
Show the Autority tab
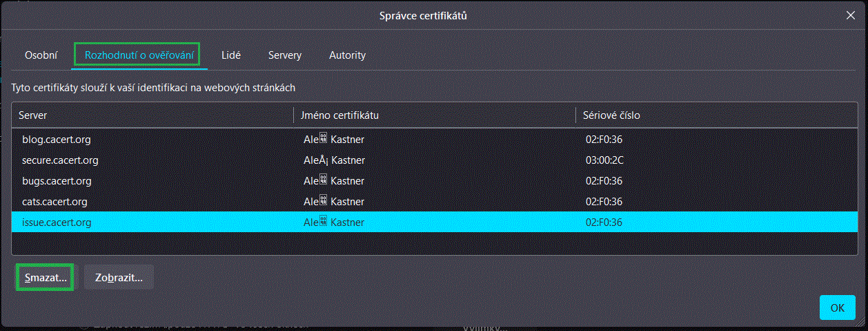tap(347, 55)
